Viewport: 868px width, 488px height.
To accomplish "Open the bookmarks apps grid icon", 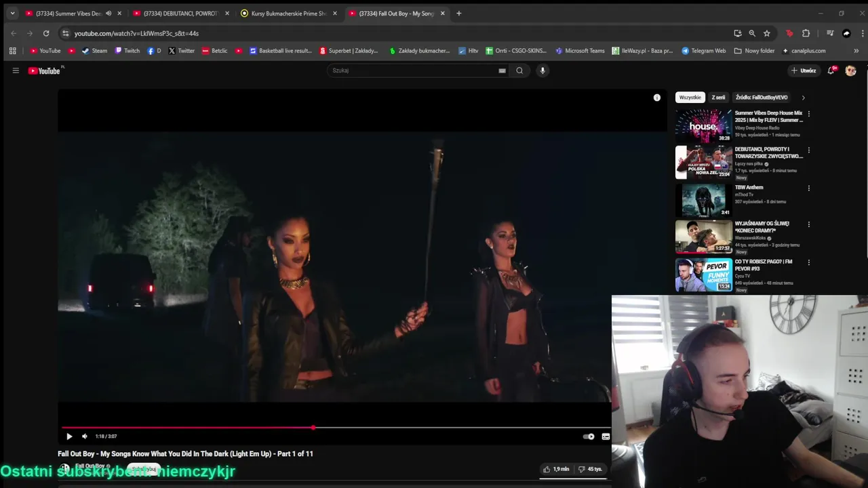I will (x=12, y=51).
